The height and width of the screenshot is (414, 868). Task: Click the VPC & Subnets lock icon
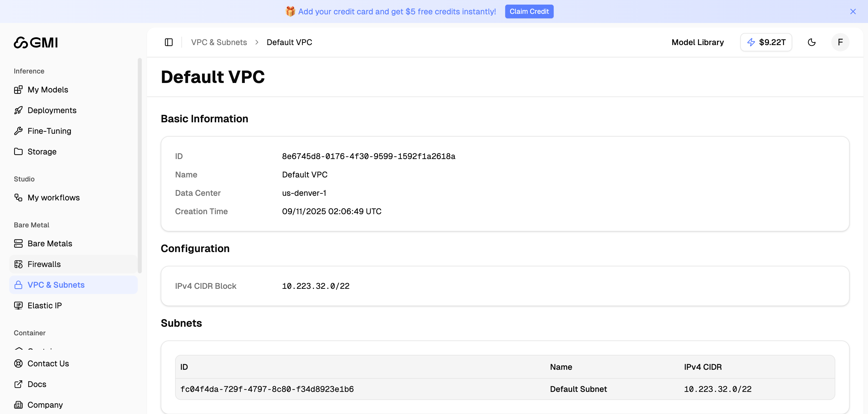point(19,285)
